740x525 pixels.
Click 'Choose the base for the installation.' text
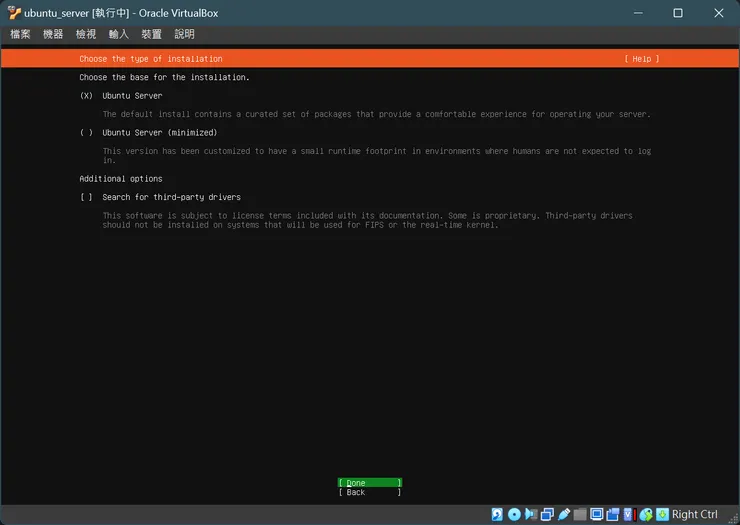(x=164, y=77)
